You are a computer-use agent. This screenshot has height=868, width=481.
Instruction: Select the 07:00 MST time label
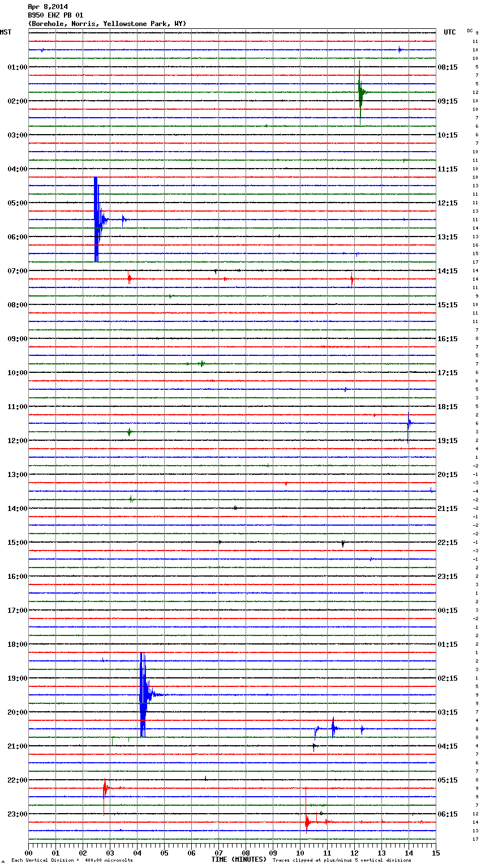tap(17, 271)
